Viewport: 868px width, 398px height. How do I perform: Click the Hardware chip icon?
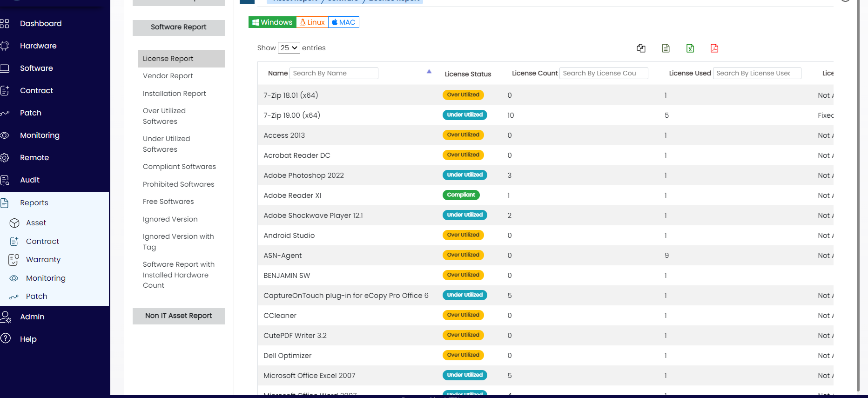pyautogui.click(x=5, y=46)
